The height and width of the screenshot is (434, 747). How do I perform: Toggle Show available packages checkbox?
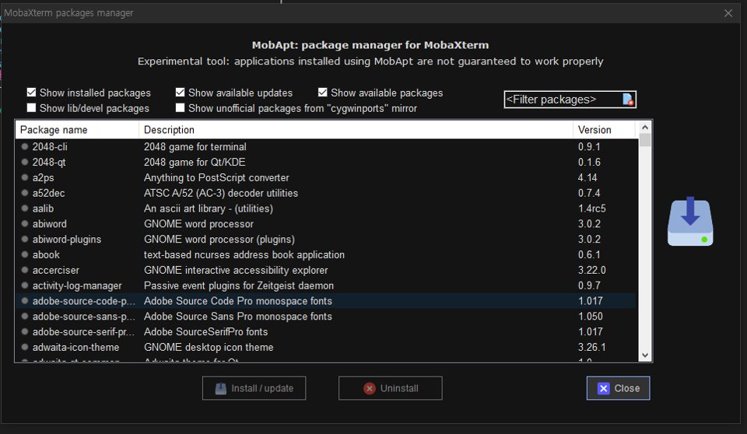click(323, 92)
